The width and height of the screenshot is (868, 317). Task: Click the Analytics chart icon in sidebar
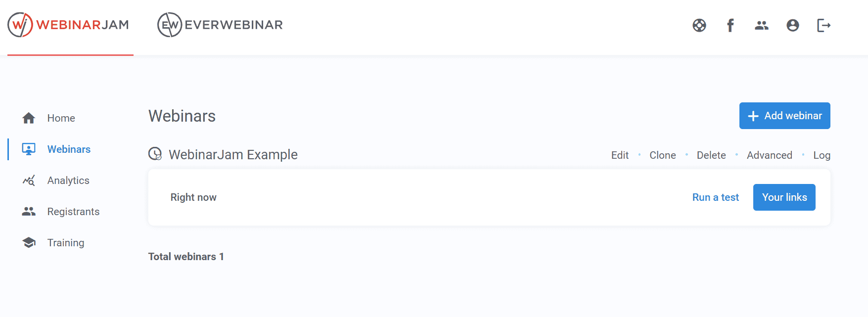tap(29, 181)
